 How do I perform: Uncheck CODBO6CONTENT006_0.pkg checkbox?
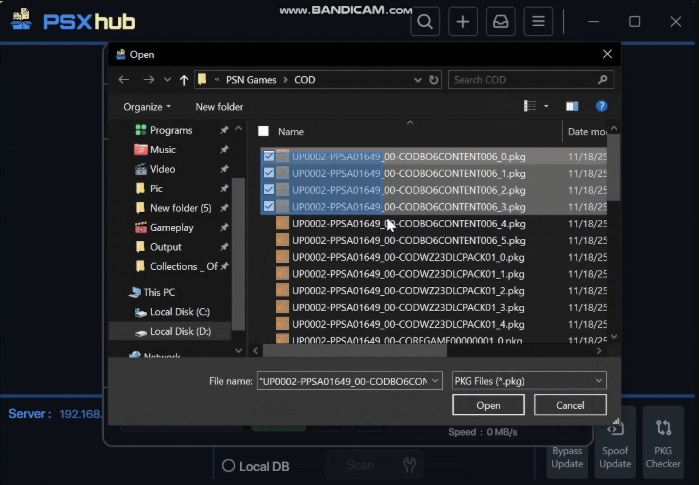pos(269,157)
